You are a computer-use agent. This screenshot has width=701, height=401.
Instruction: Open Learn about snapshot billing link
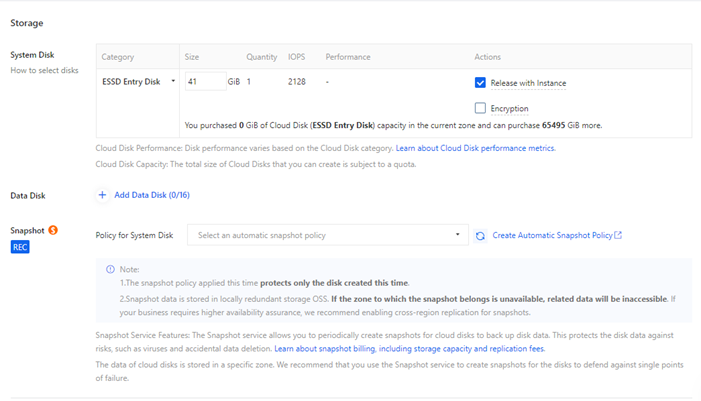pos(410,349)
